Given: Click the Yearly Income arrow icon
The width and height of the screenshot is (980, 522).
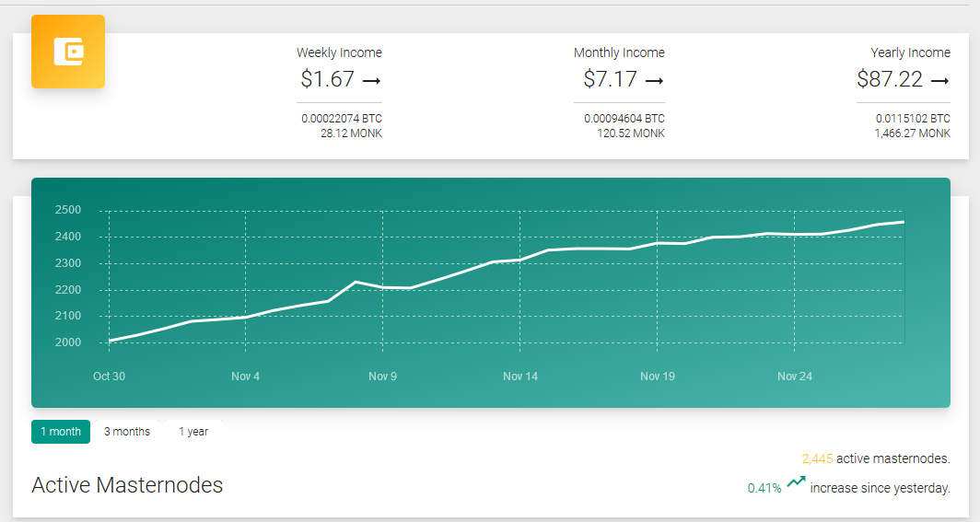Looking at the screenshot, I should [x=940, y=80].
